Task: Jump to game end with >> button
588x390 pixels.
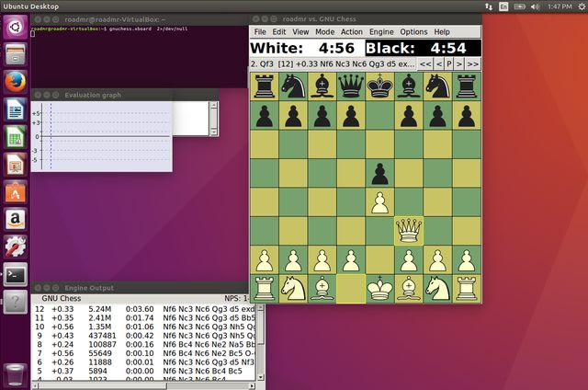Action: click(x=473, y=64)
